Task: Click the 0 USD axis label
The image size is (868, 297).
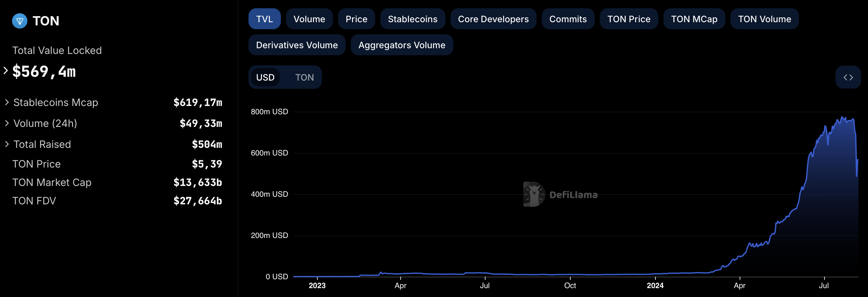Action: pos(277,276)
